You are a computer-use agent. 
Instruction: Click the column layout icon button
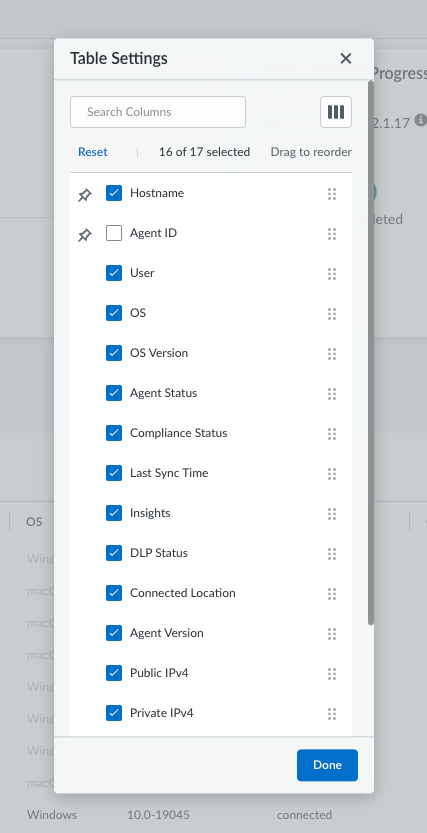tap(336, 112)
